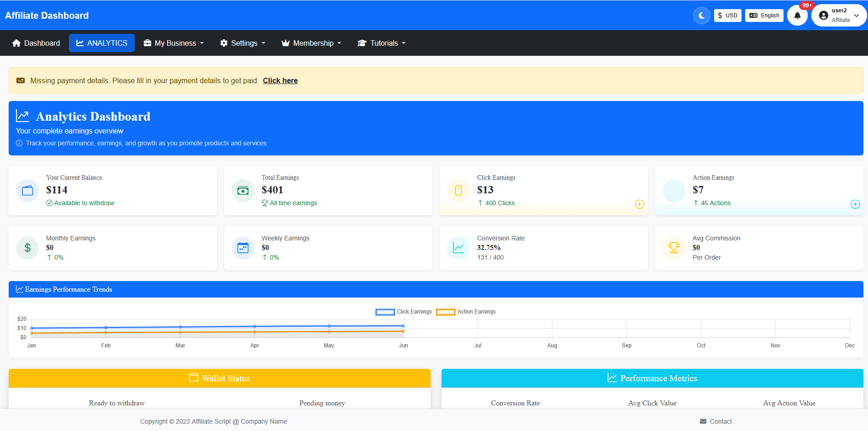Screen dimensions: 868x431
Task: Open the Membership menu
Action: (x=311, y=43)
